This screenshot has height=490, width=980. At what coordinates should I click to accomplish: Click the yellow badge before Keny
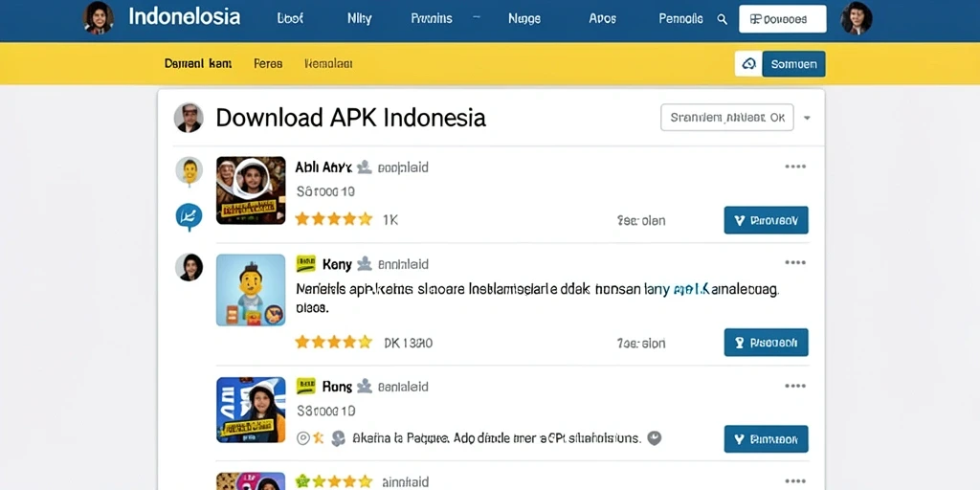point(305,264)
